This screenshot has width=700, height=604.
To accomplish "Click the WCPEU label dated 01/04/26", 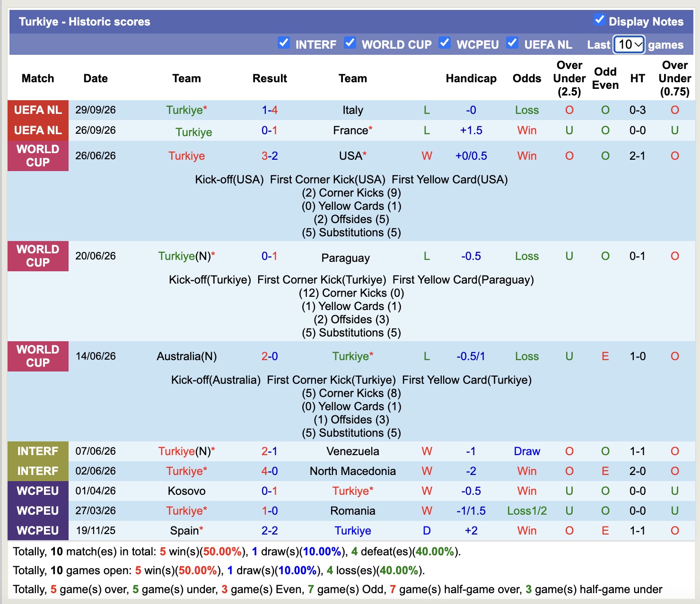I will (38, 491).
